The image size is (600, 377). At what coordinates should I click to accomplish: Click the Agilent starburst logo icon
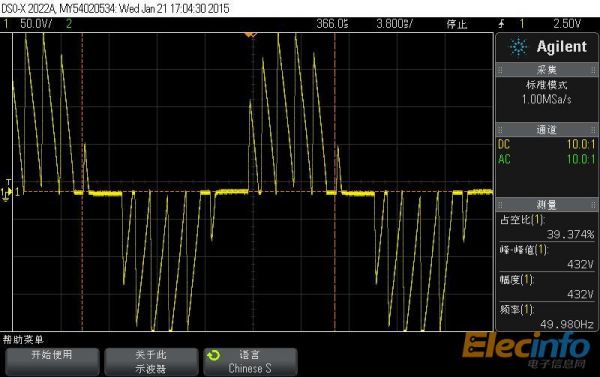pyautogui.click(x=518, y=47)
